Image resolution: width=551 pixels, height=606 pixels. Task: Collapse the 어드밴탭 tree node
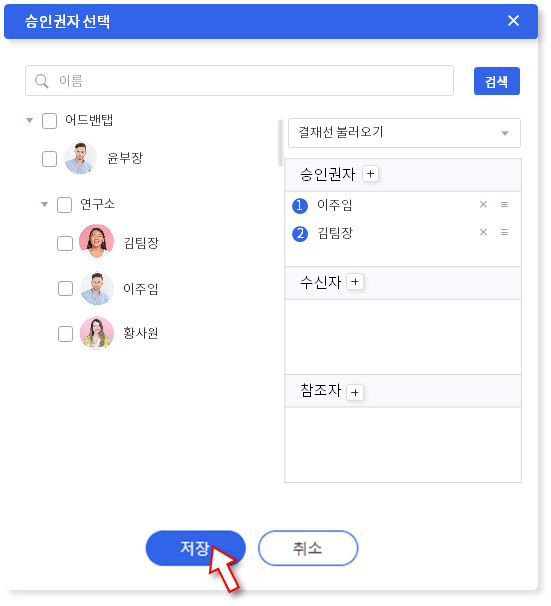tap(29, 120)
